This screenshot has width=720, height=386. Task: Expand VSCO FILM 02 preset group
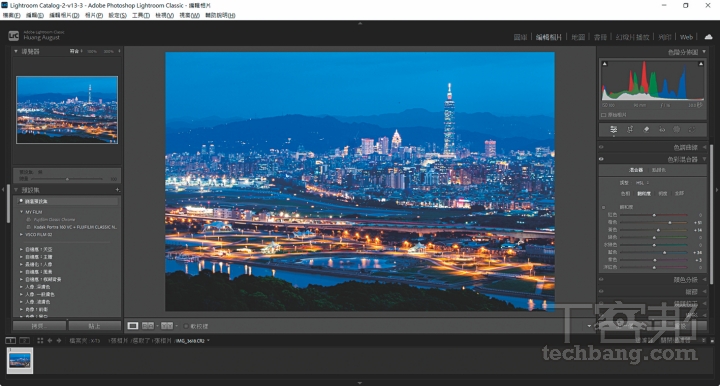tap(21, 235)
